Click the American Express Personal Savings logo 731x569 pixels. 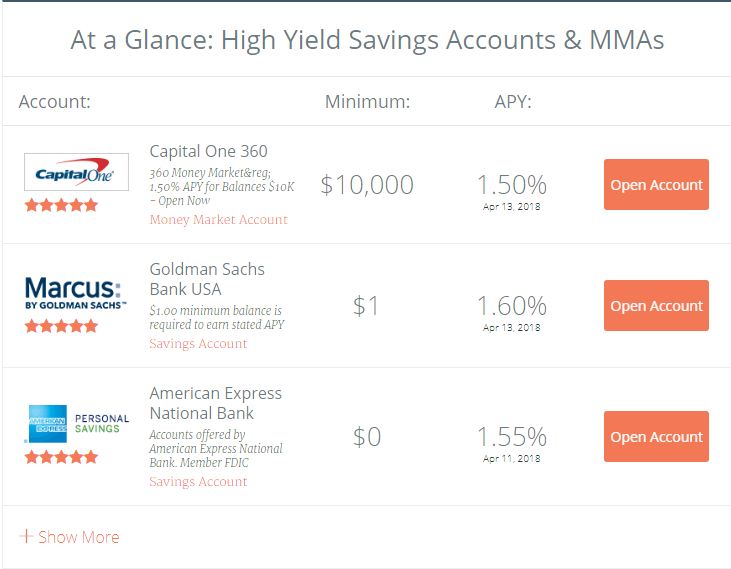pos(77,423)
